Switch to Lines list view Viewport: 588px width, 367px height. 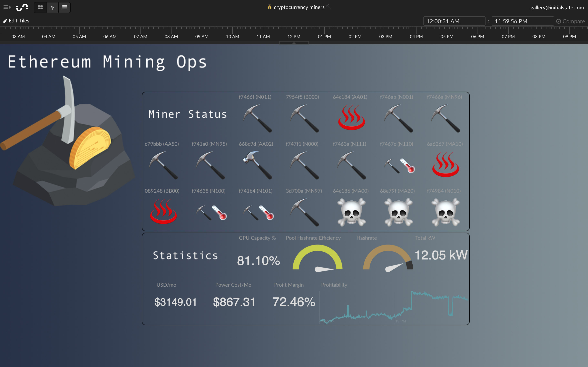64,8
